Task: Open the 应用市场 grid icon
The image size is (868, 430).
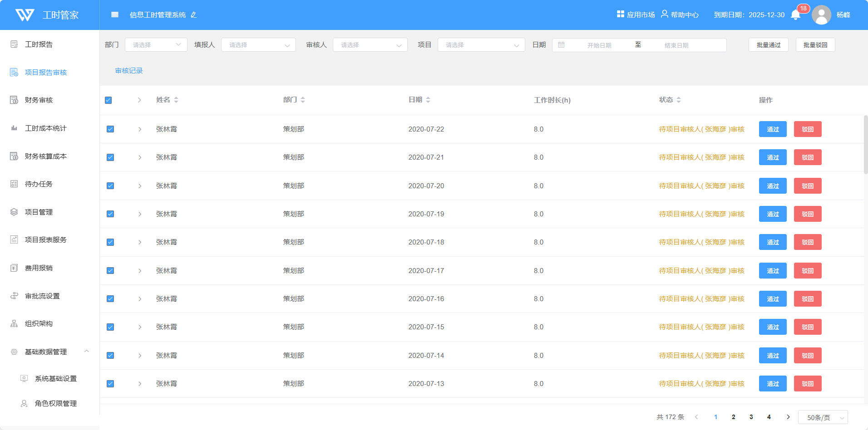Action: pyautogui.click(x=620, y=14)
